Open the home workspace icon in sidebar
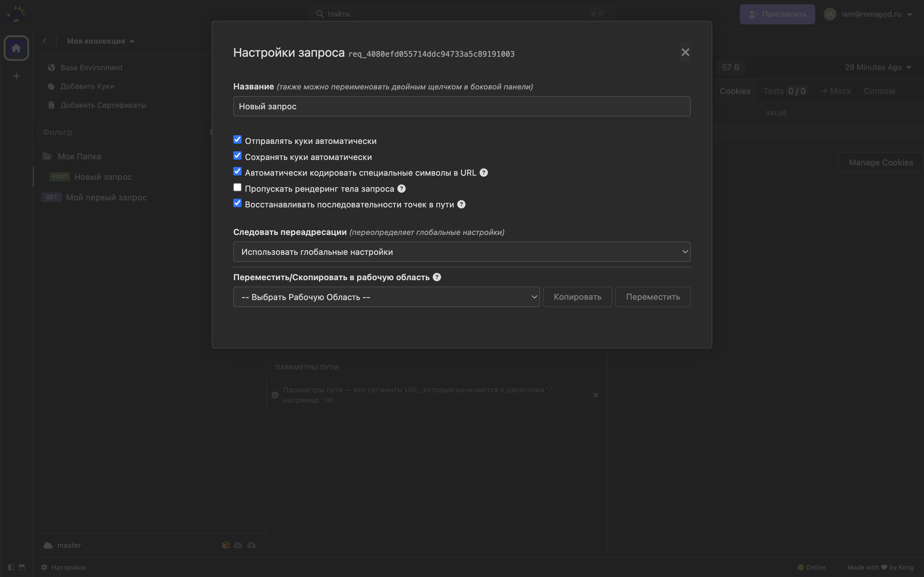The width and height of the screenshot is (924, 577). 16,48
